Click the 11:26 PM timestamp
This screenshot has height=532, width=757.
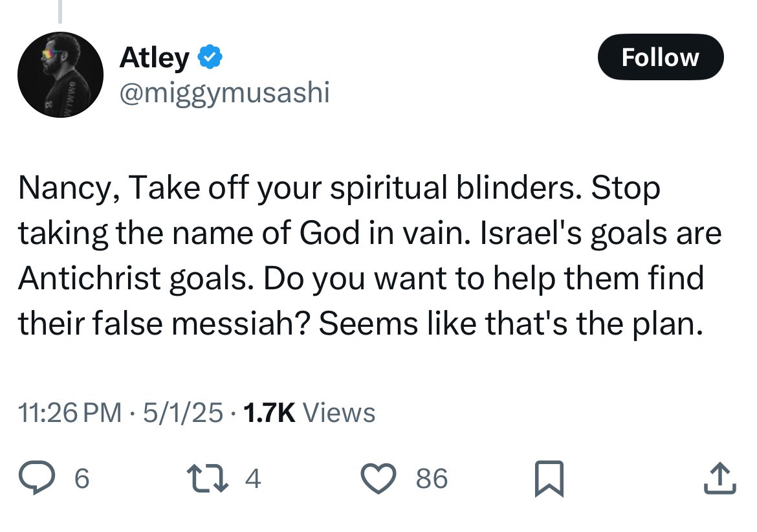[x=69, y=412]
